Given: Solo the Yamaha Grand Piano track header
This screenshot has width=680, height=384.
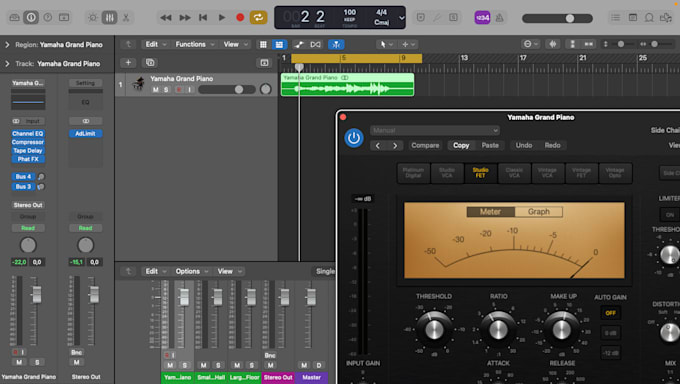Looking at the screenshot, I should coord(166,90).
